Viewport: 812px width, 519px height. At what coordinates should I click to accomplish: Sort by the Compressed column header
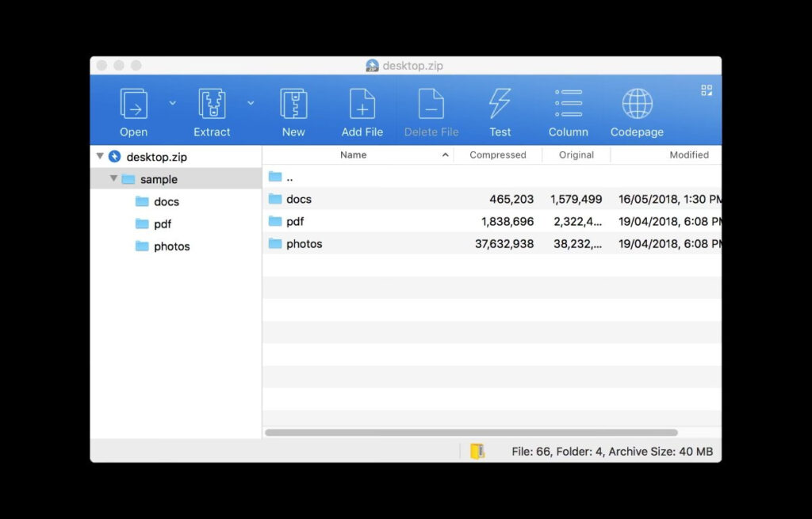pyautogui.click(x=497, y=155)
